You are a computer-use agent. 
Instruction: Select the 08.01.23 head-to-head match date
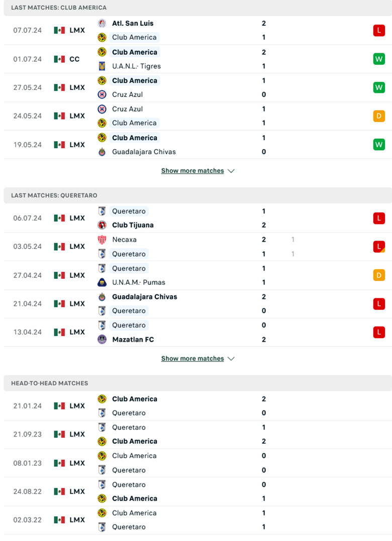28,463
